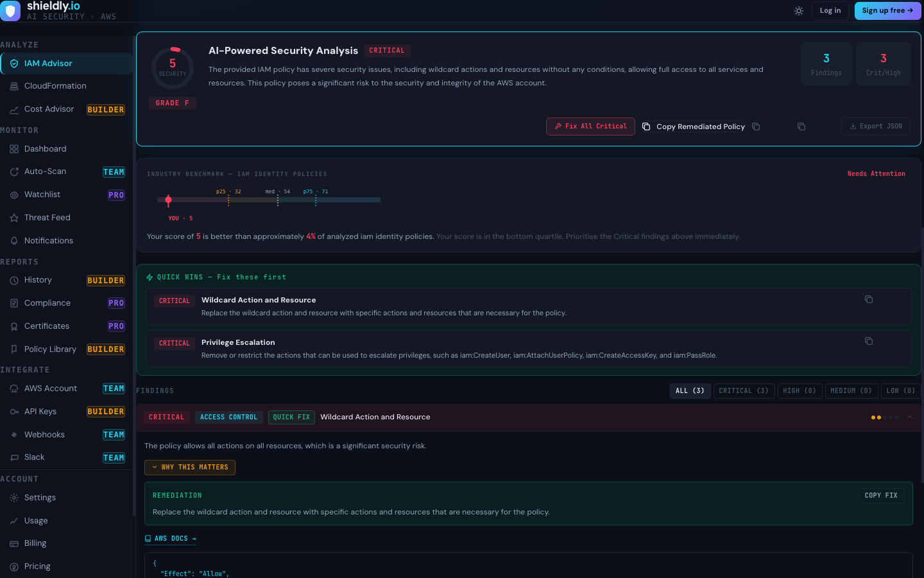Click the Notifications bell icon
This screenshot has width=924, height=578.
point(14,241)
